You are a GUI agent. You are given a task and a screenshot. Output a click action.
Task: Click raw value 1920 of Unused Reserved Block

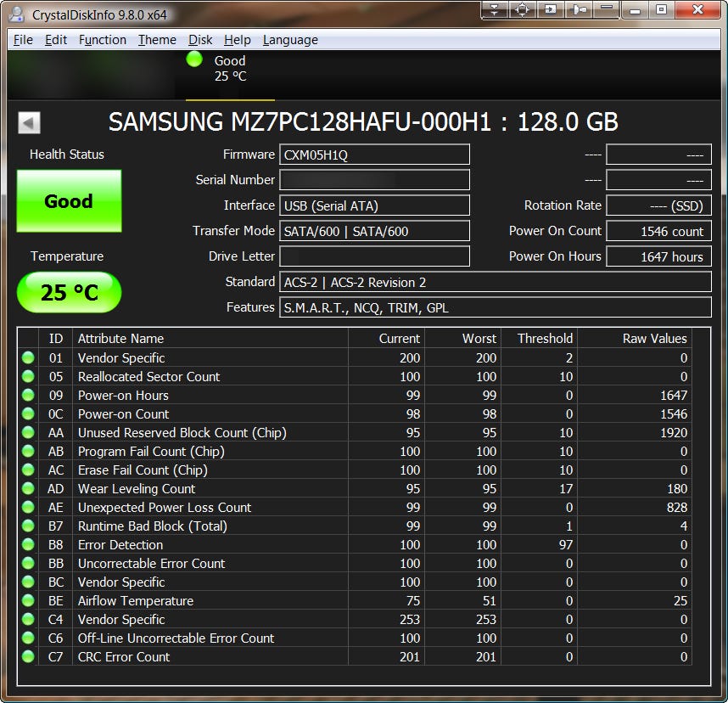coord(674,432)
